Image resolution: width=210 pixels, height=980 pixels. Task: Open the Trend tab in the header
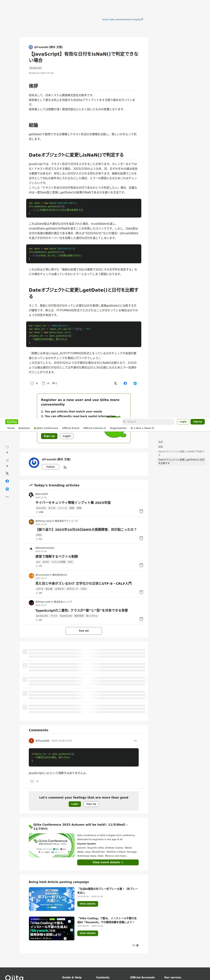11,428
